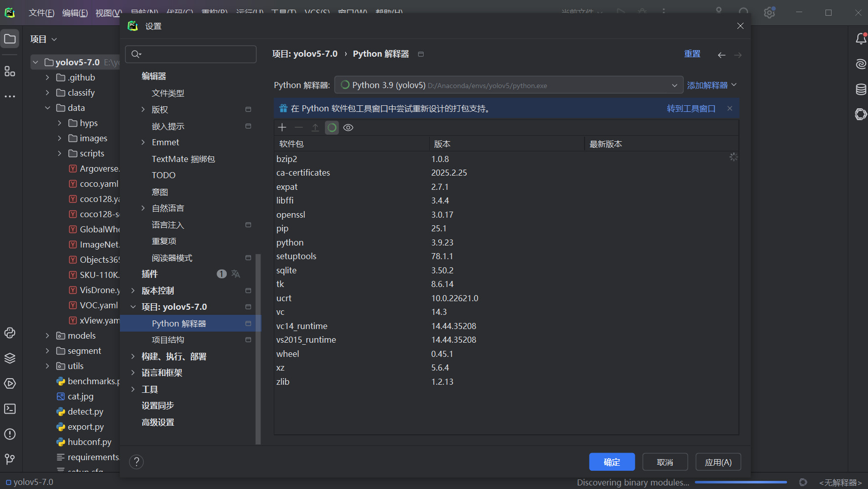The width and height of the screenshot is (868, 489).
Task: Expand the 自然语言 settings node
Action: click(x=143, y=208)
